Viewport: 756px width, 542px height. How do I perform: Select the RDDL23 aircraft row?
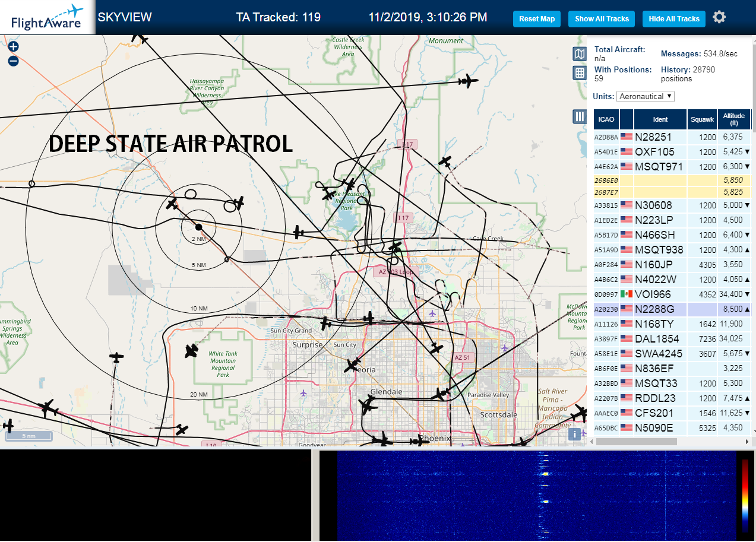click(672, 398)
